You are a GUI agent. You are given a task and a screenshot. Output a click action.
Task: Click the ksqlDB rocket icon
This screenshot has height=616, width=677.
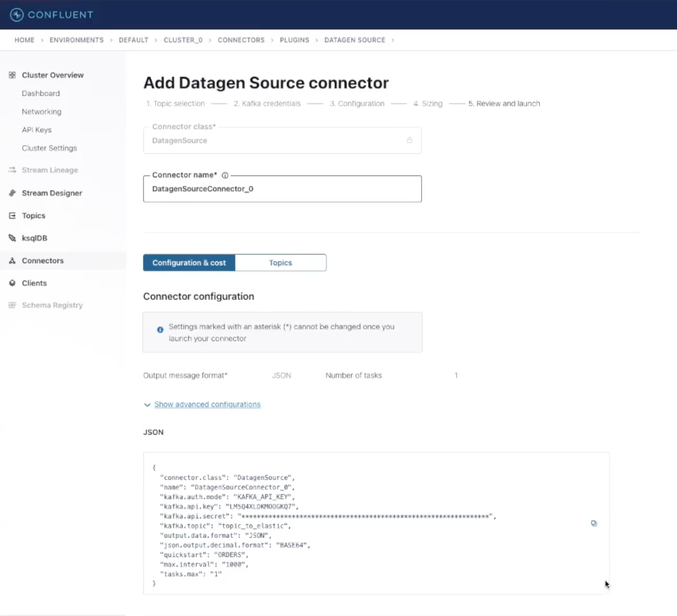pyautogui.click(x=12, y=238)
